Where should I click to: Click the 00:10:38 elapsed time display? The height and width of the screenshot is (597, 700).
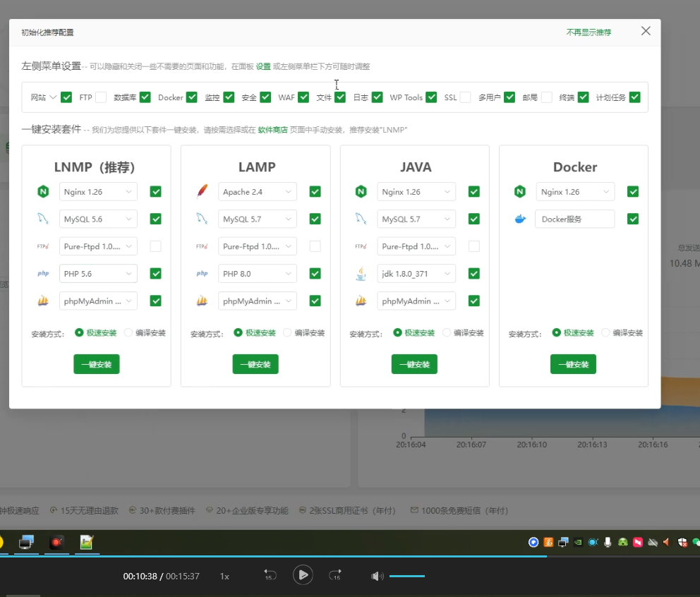coord(140,576)
